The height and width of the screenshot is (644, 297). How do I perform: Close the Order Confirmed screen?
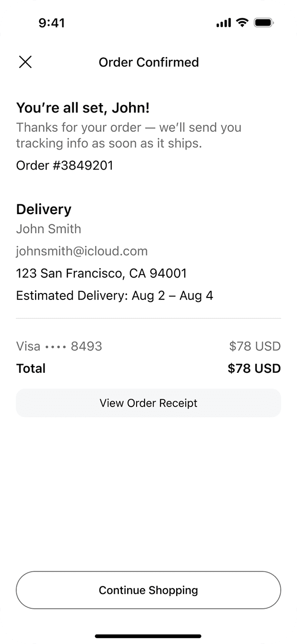pyautogui.click(x=25, y=62)
